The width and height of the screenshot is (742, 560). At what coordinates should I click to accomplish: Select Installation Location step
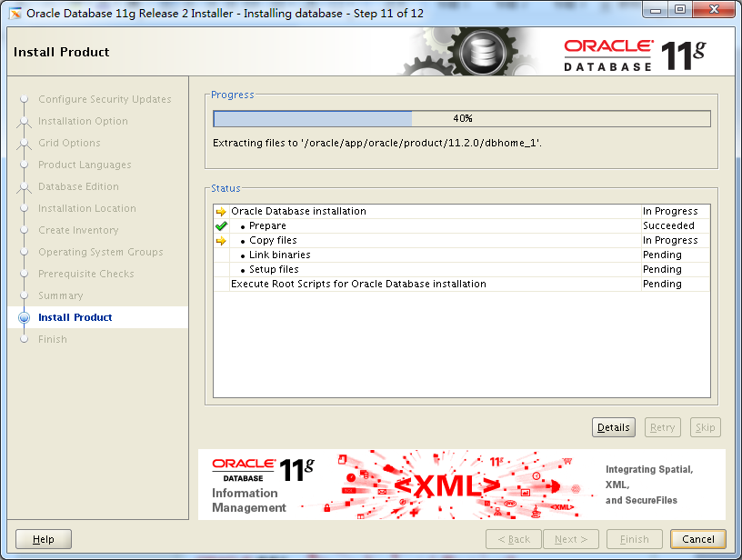pyautogui.click(x=87, y=208)
